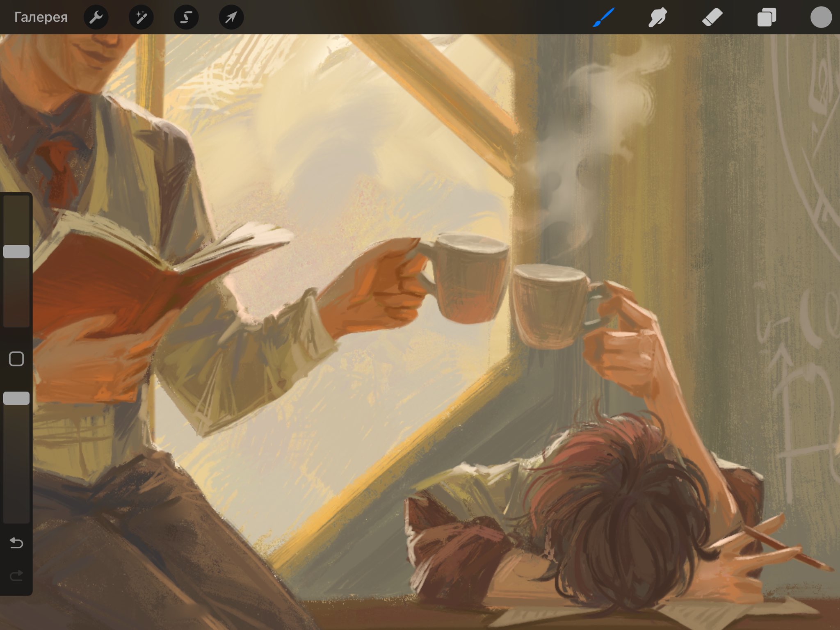Open the color picker circle
840x630 pixels.
pos(821,17)
